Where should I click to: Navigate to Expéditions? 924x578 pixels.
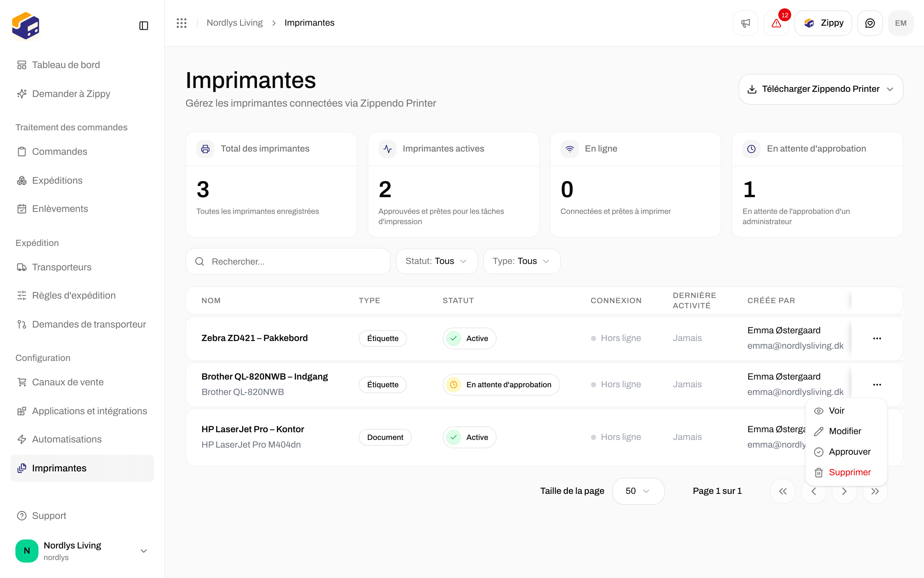tap(82, 180)
